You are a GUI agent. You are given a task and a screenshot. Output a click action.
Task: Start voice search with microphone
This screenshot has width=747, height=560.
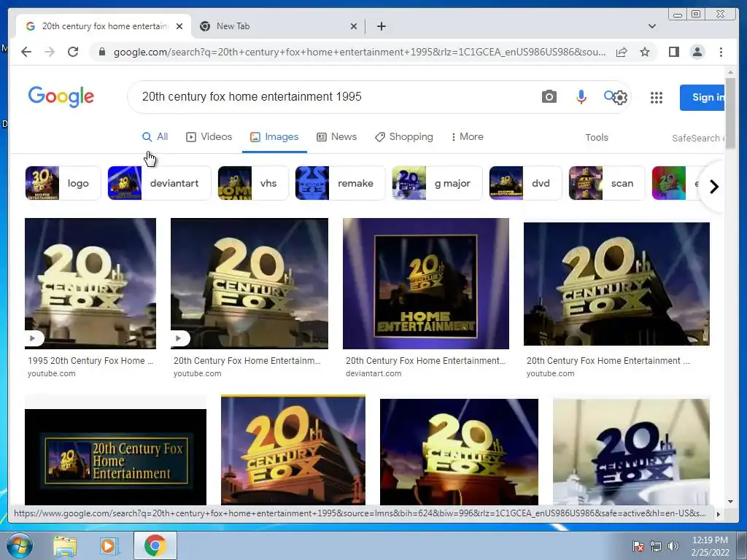[x=581, y=97]
